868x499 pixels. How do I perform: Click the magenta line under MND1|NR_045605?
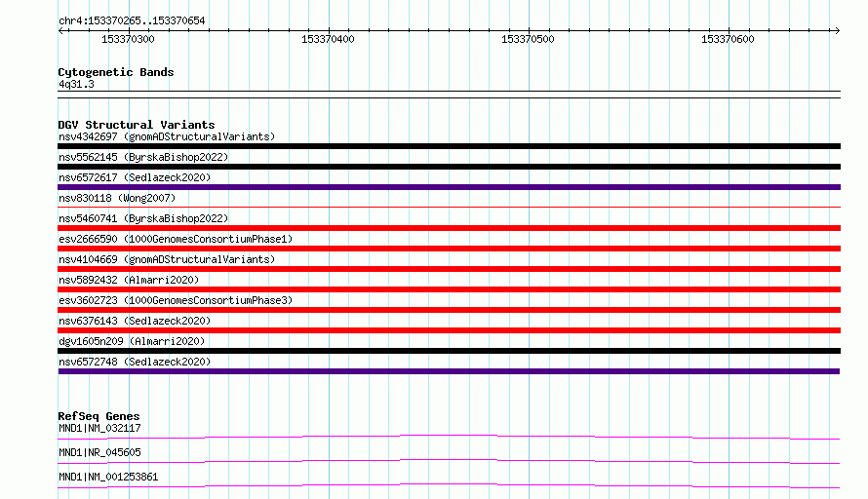(449, 461)
